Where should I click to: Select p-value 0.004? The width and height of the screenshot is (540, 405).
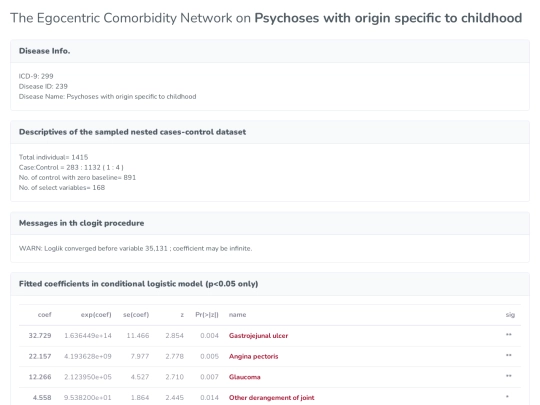click(209, 336)
